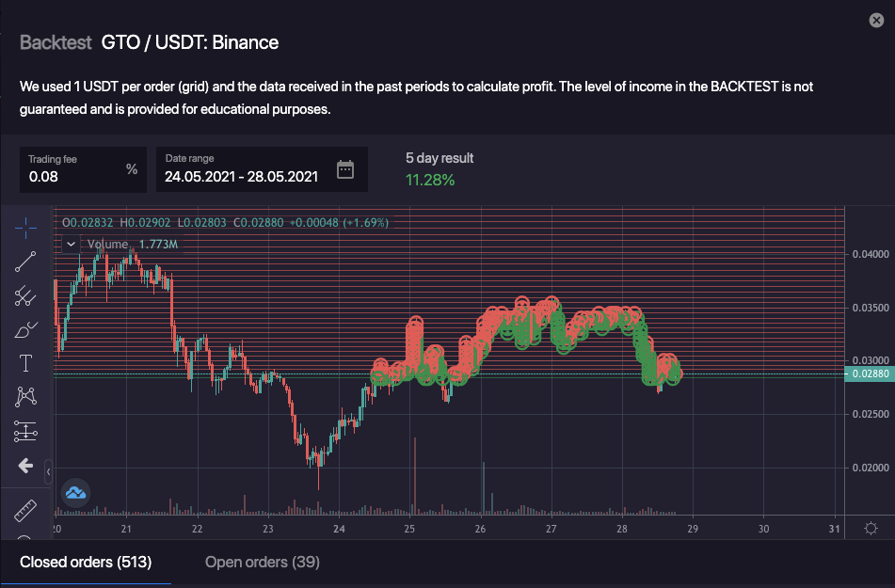Image resolution: width=895 pixels, height=588 pixels.
Task: Select the XABCD pattern tool
Action: click(26, 397)
